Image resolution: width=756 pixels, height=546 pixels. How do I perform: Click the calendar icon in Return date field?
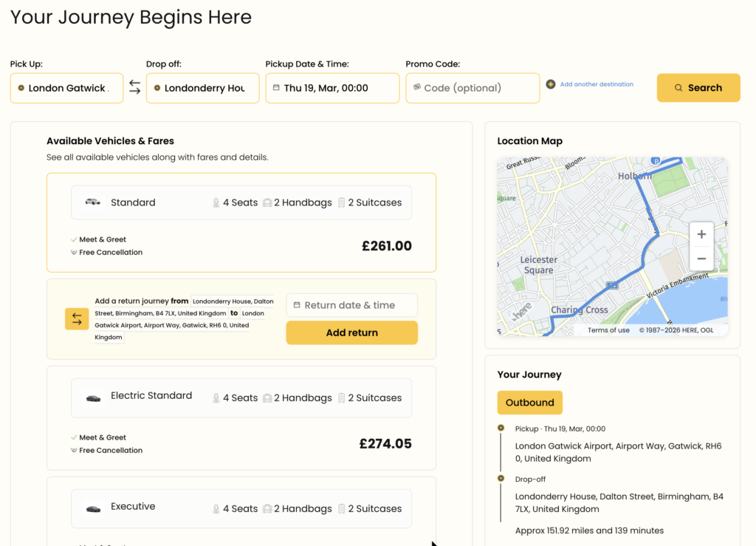(x=297, y=305)
